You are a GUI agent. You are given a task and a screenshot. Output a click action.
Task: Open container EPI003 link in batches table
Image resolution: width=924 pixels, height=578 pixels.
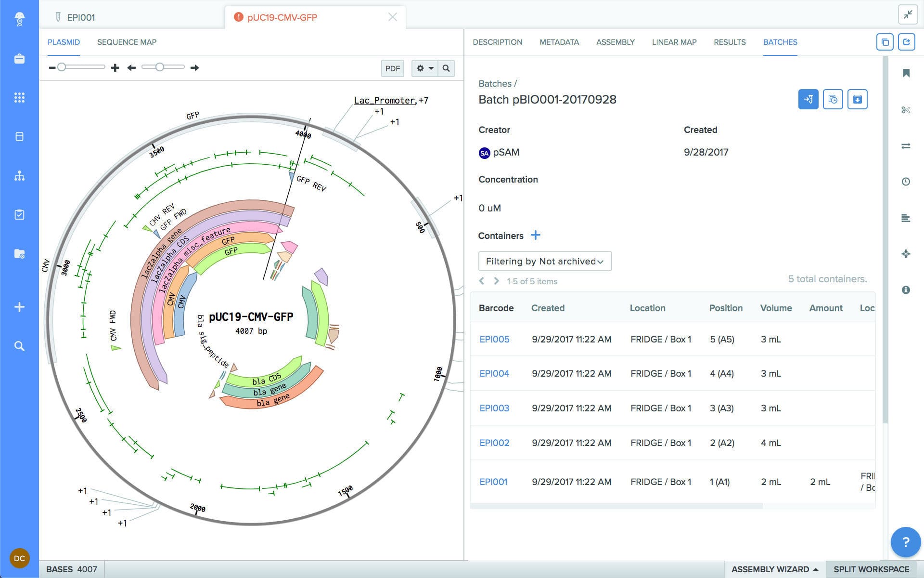click(x=494, y=408)
